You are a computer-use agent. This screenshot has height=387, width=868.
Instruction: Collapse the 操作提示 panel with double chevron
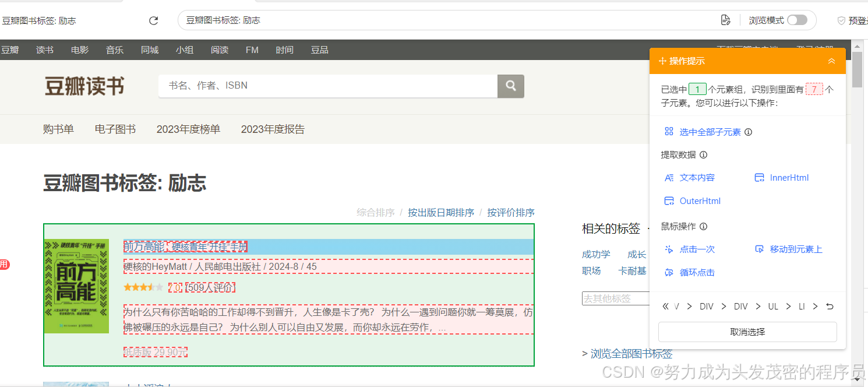point(831,61)
